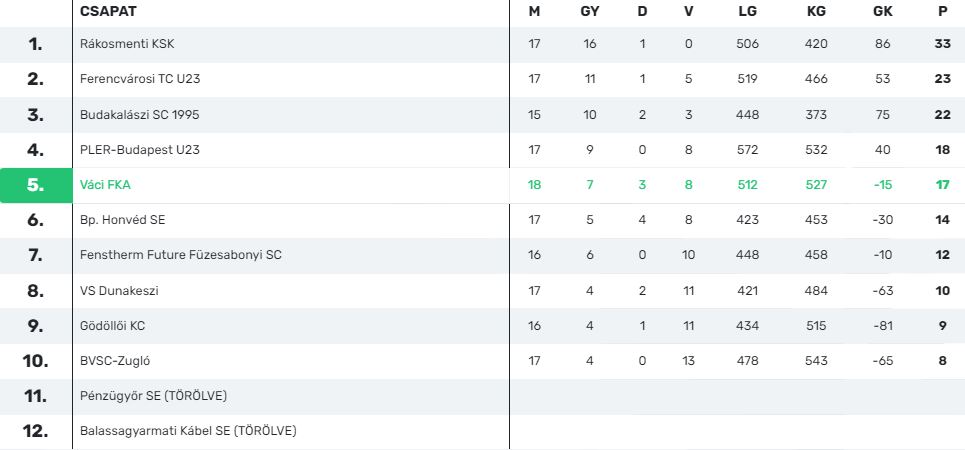Select the Bp. Honvéd SE team name
Screen dimensions: 965x450
coord(122,220)
